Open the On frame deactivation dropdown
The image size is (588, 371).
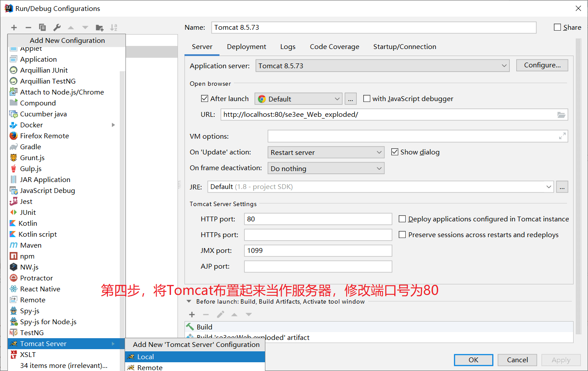click(x=326, y=168)
